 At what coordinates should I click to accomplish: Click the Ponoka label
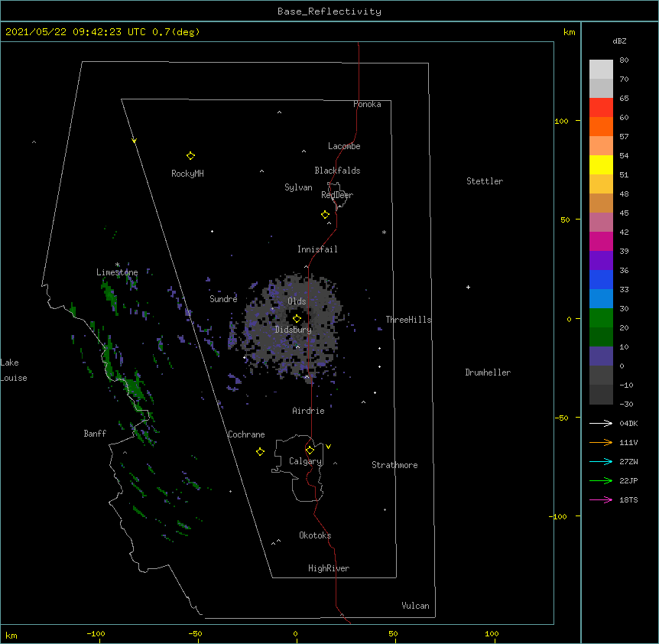tap(367, 104)
